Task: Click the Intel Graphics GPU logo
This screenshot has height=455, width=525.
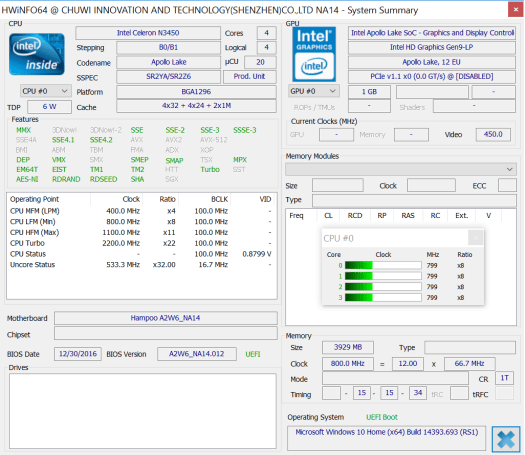Action: pyautogui.click(x=314, y=54)
